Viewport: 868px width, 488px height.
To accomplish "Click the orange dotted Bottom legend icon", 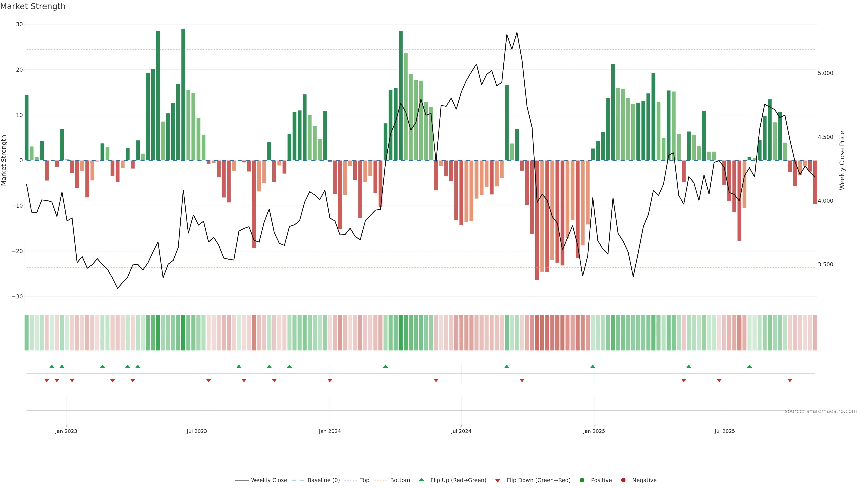I will pyautogui.click(x=380, y=480).
